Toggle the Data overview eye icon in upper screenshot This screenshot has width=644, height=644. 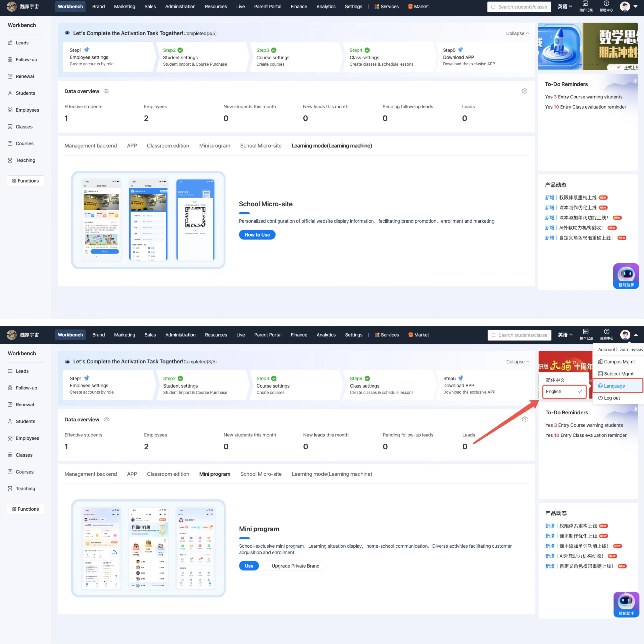click(106, 91)
